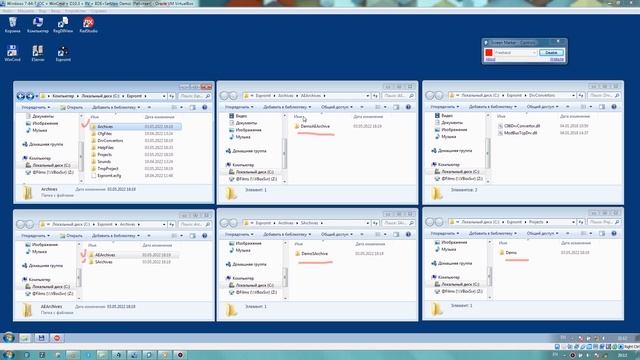Select the AEArchives folder in the Archives window
640x360 pixels.
(133, 255)
